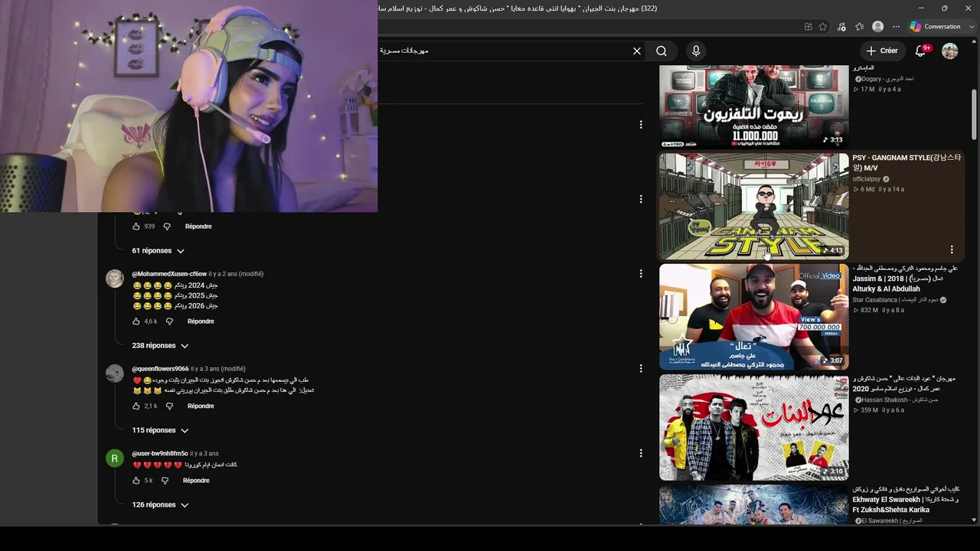The height and width of the screenshot is (551, 980).
Task: Dislike the @queenflowers9066 comment
Action: pyautogui.click(x=169, y=406)
